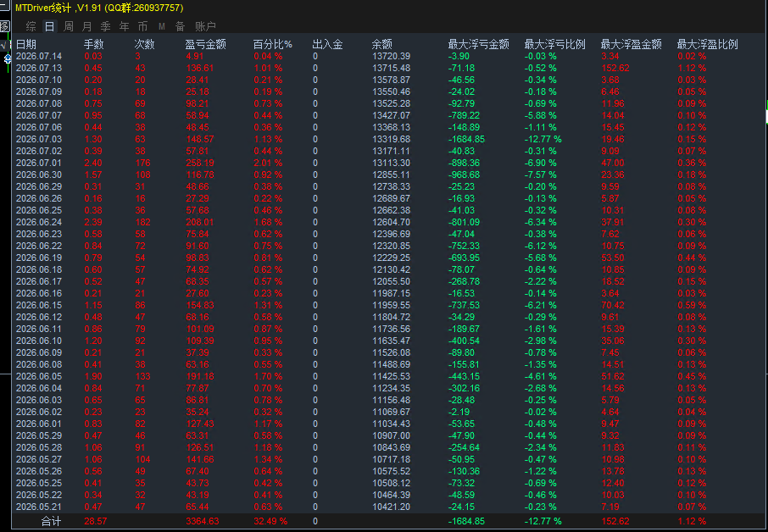Click max floating profit 53.50
Screen dimensions: 768x532
[613, 258]
